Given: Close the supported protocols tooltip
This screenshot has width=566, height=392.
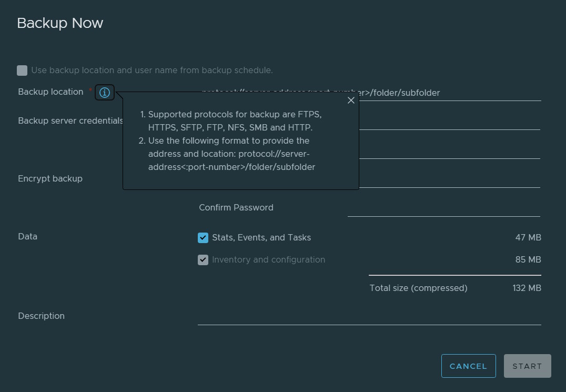Looking at the screenshot, I should 351,100.
